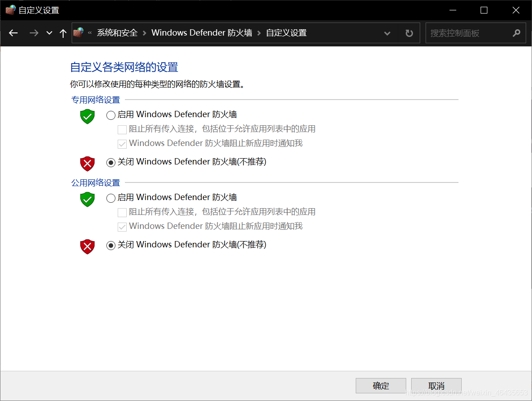Maximize the 自定义设置 window
This screenshot has width=532, height=401.
(484, 10)
